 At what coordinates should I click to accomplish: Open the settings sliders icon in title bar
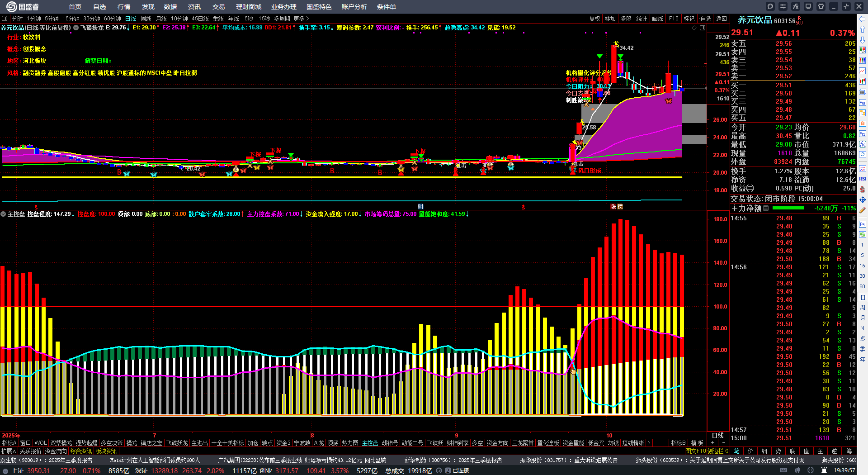click(x=783, y=6)
